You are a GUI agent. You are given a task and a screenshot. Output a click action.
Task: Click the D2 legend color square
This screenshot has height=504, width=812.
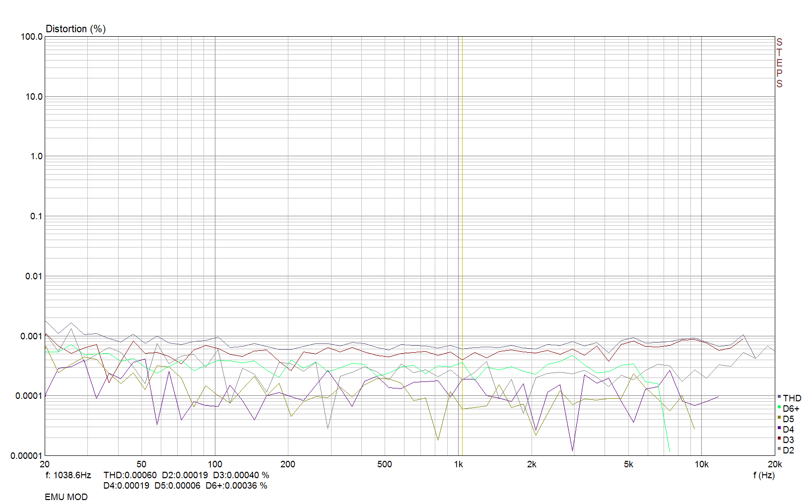point(779,449)
